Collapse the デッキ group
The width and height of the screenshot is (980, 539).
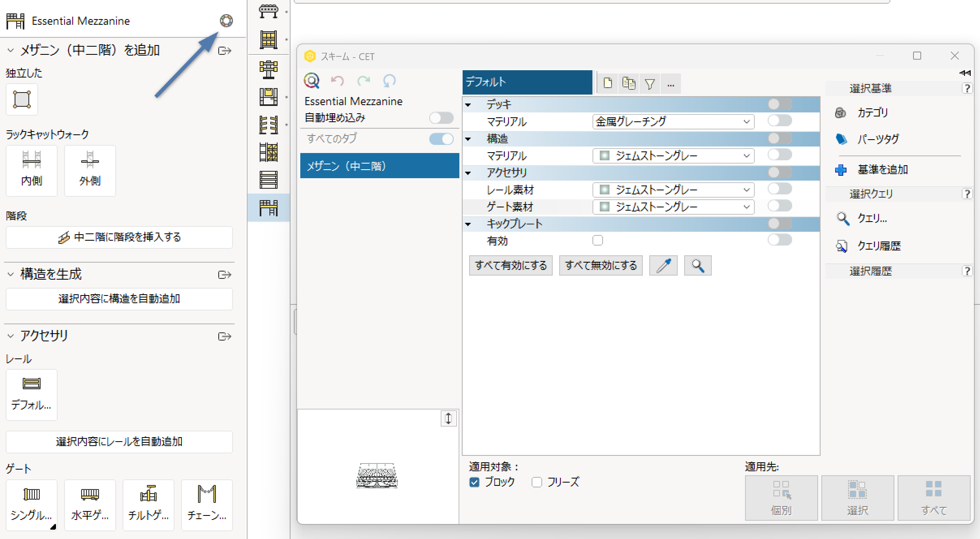[468, 105]
